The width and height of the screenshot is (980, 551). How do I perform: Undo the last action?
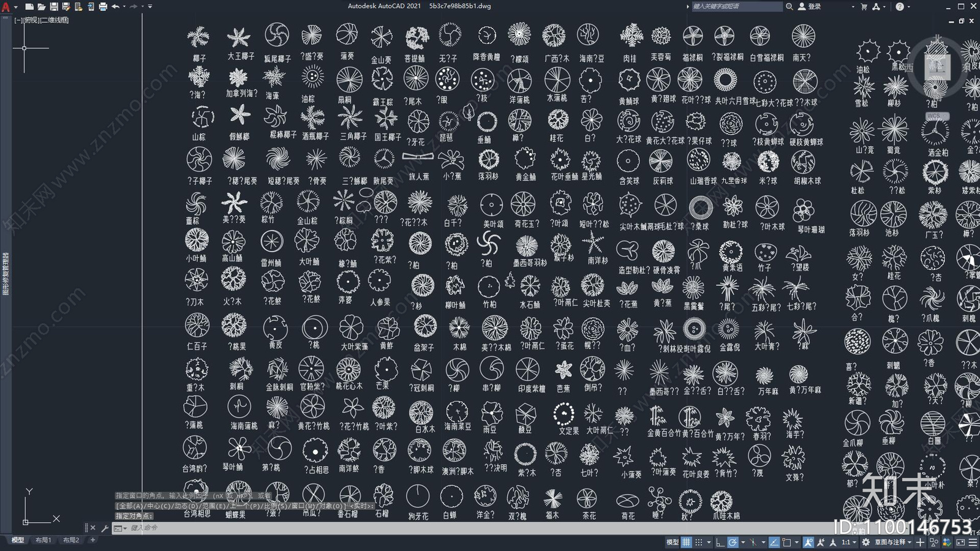click(115, 6)
